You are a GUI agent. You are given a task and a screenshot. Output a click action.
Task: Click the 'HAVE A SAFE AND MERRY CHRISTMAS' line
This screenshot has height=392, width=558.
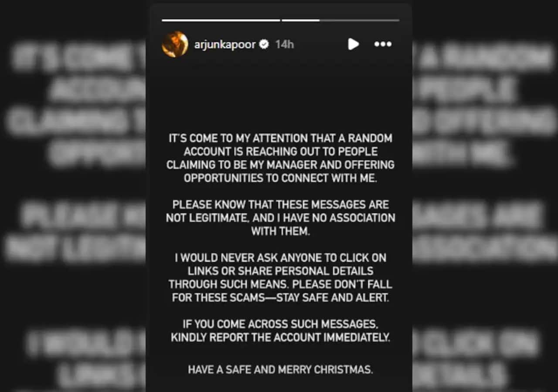click(x=280, y=370)
